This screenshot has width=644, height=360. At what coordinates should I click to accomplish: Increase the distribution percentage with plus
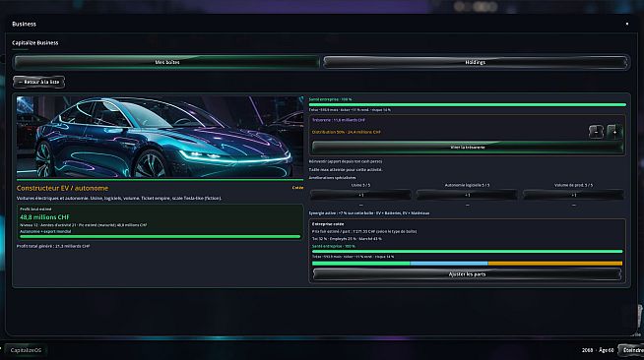point(614,132)
